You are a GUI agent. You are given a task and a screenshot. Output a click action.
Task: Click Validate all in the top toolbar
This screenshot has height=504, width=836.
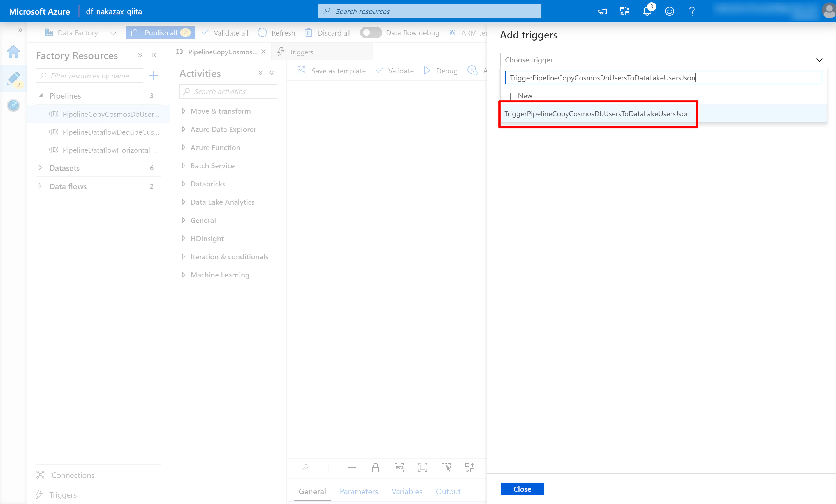click(224, 33)
